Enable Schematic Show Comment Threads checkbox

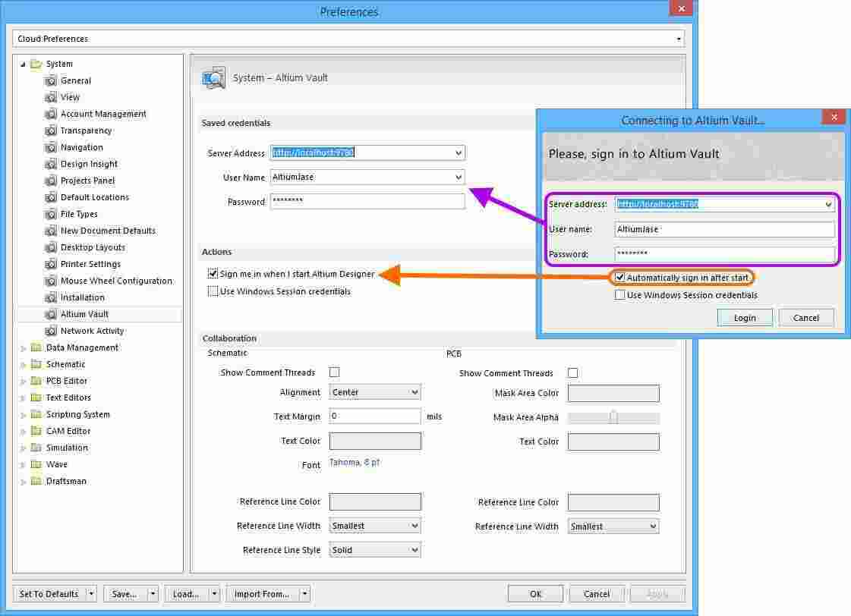[x=334, y=372]
